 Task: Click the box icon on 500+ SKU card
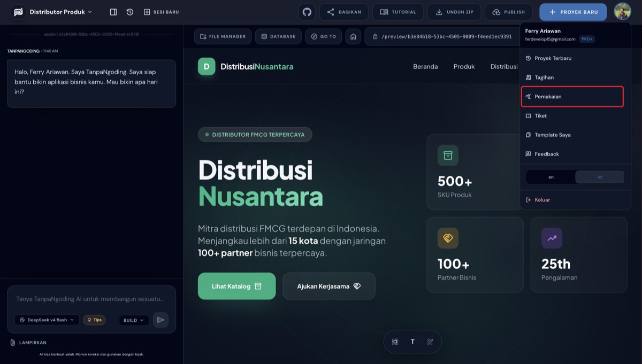click(x=448, y=156)
